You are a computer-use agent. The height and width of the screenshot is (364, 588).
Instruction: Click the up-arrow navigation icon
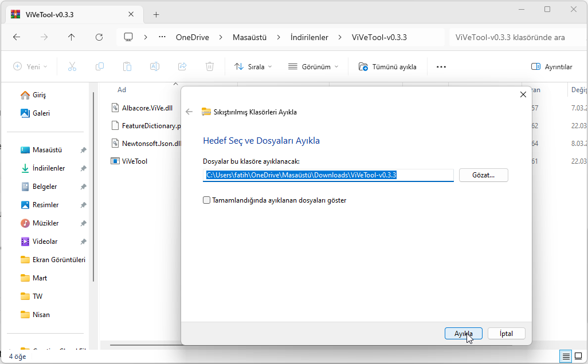(x=71, y=37)
